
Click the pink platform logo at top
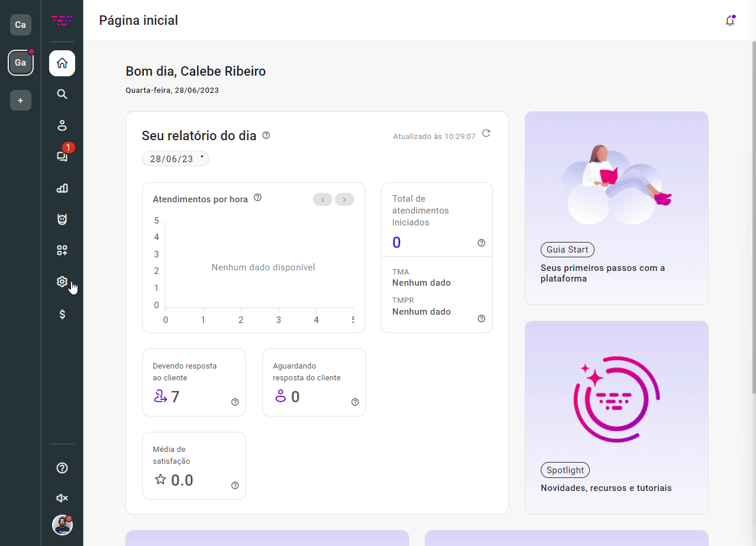pyautogui.click(x=62, y=21)
